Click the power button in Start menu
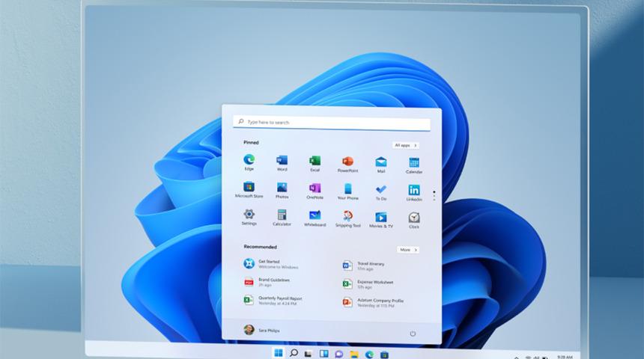The image size is (644, 359). coord(413,334)
